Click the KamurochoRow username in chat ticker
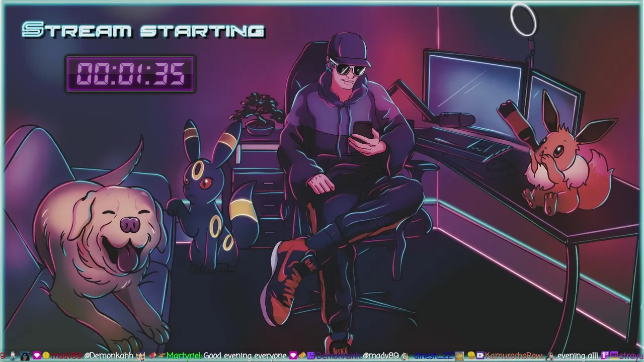 [x=514, y=356]
